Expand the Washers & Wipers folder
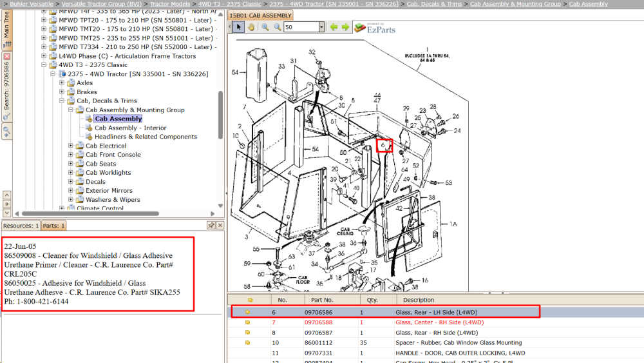 pyautogui.click(x=71, y=200)
